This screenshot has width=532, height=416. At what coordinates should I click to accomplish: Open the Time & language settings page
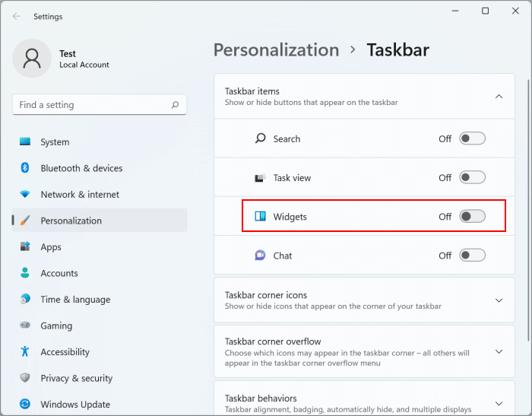[x=74, y=300]
